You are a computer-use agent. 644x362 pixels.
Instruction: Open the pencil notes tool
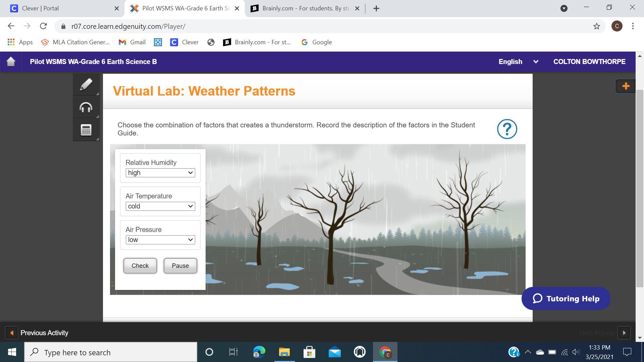pos(86,84)
